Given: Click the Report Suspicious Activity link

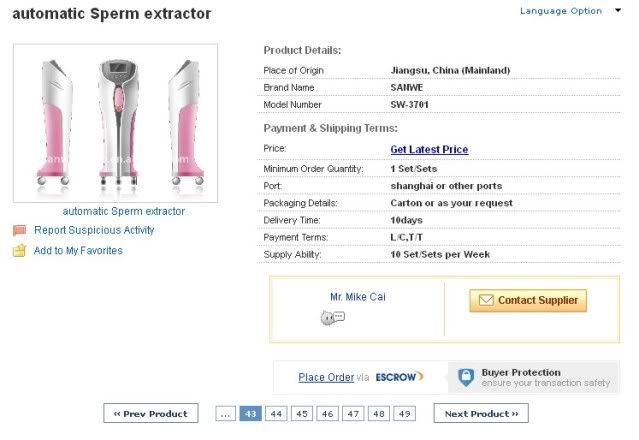Looking at the screenshot, I should tap(94, 230).
